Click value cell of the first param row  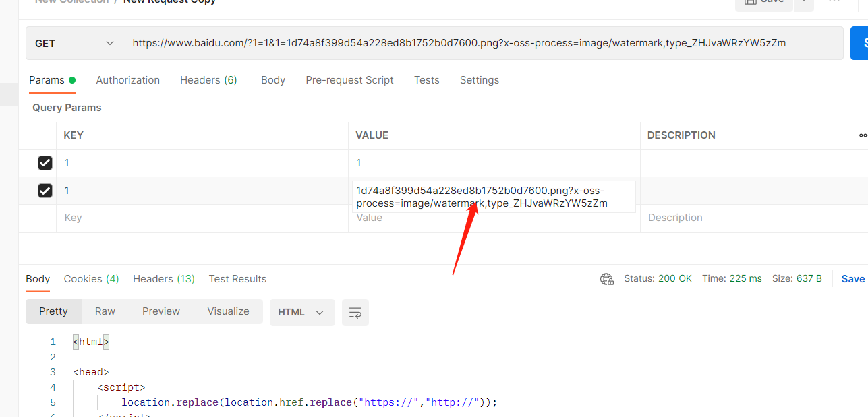494,163
